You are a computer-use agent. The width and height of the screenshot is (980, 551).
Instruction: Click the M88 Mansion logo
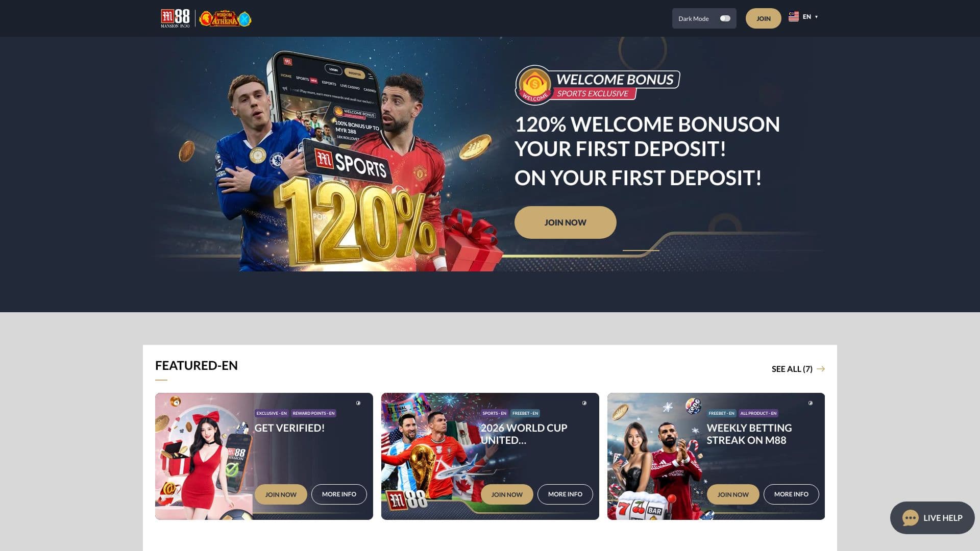point(175,18)
